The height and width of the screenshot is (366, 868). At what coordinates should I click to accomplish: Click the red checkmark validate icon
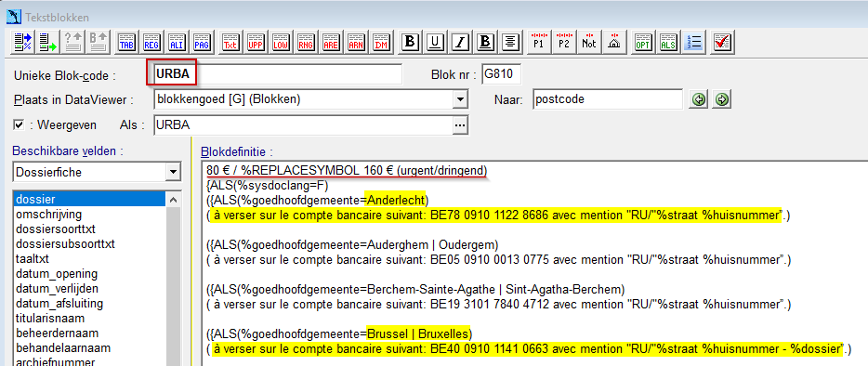click(722, 42)
